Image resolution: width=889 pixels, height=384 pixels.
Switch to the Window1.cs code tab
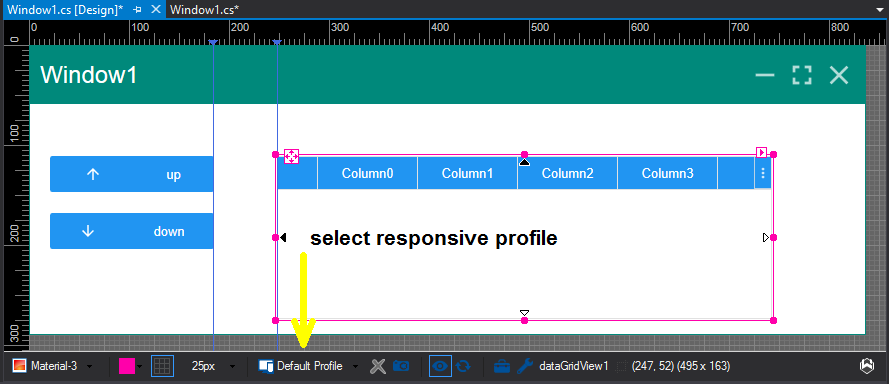point(204,9)
